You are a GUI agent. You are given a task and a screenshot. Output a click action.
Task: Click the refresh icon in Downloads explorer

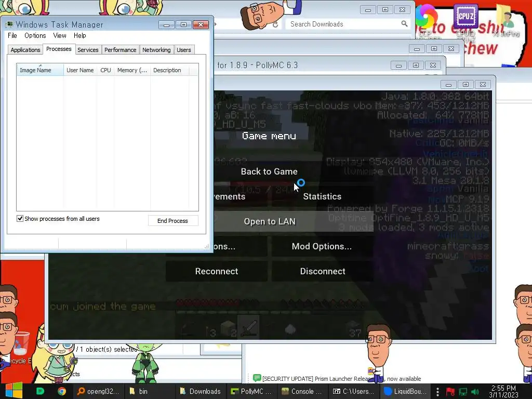coord(275,24)
